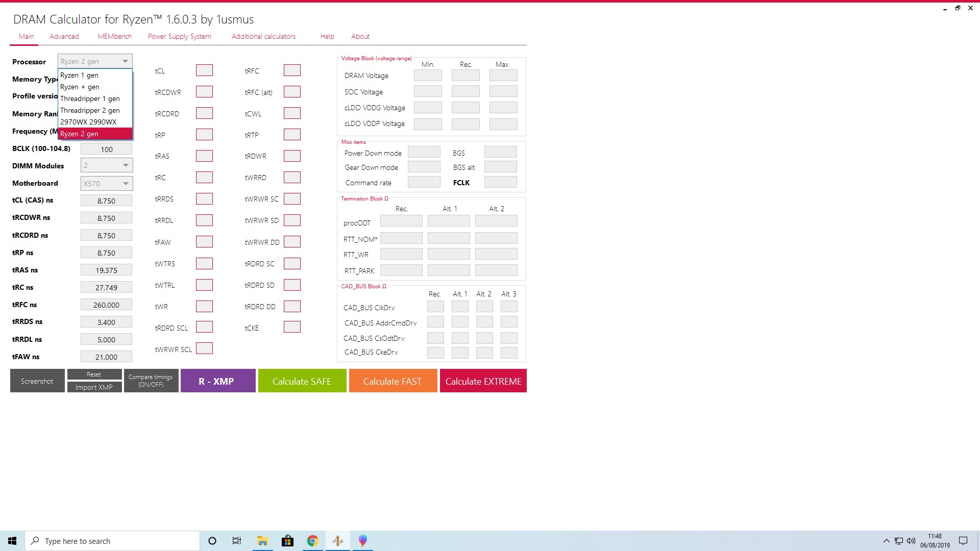Viewport: 980px width, 551px height.
Task: Open the balloon-shaped app in taskbar
Action: pos(362,541)
